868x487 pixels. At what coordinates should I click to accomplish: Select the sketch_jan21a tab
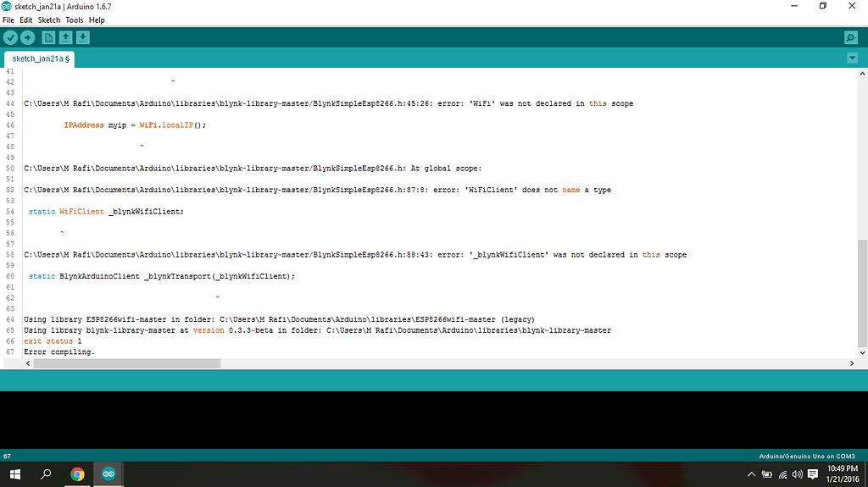click(x=41, y=58)
